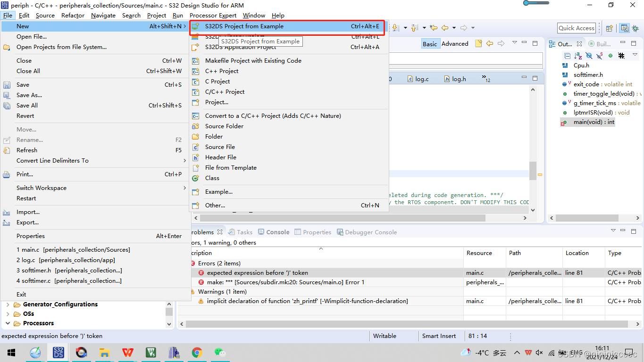
Task: Open Navigate menu in menu bar
Action: [x=103, y=15]
